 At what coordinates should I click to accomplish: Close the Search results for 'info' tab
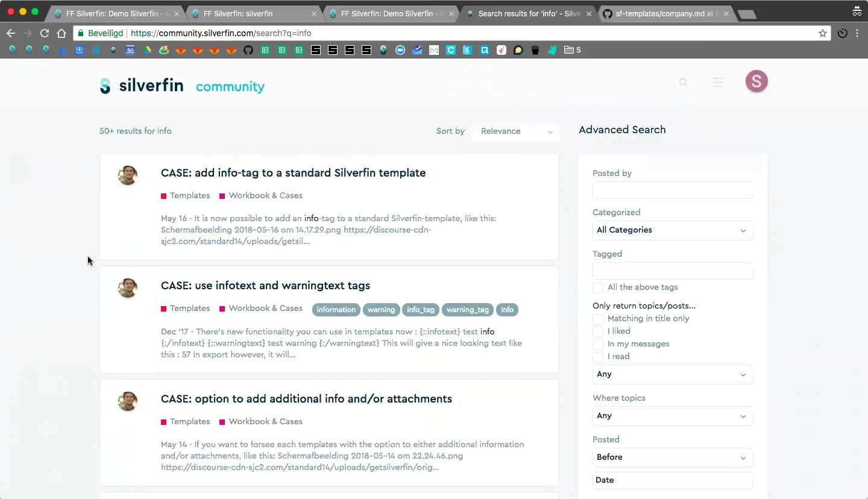588,13
